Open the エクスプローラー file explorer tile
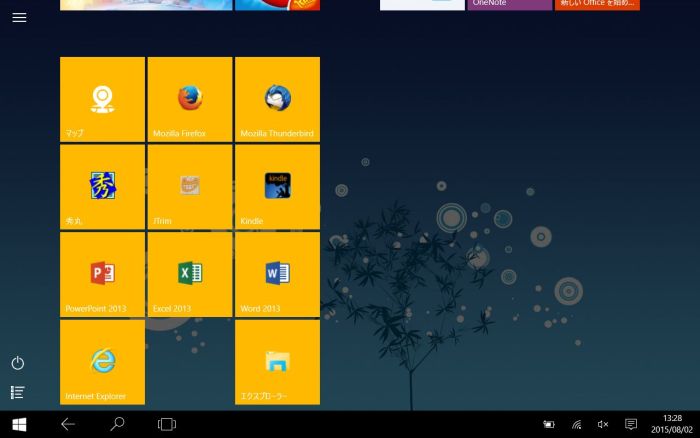Screen dimensions: 700x438 (x=277, y=362)
